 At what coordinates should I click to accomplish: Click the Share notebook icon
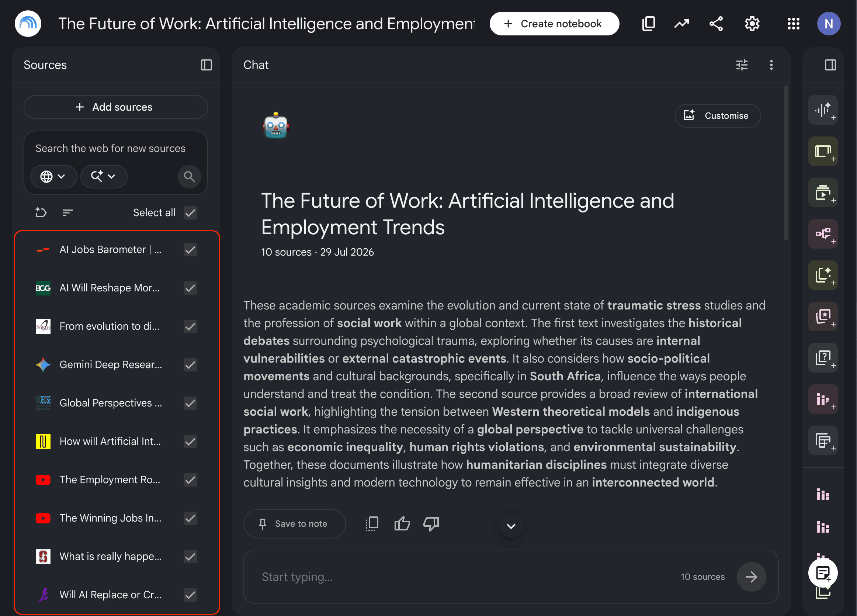tap(716, 24)
